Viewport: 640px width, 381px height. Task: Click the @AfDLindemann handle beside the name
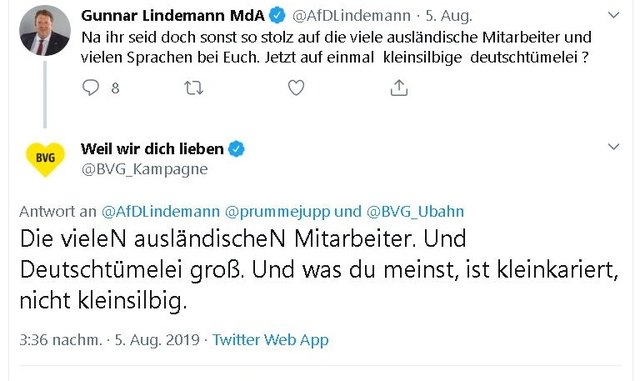coord(351,16)
